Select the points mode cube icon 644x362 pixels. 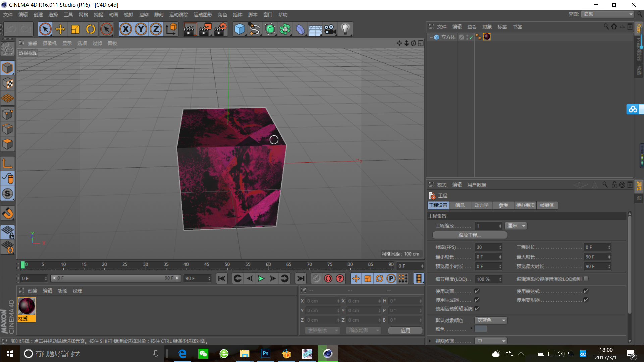[x=7, y=114]
